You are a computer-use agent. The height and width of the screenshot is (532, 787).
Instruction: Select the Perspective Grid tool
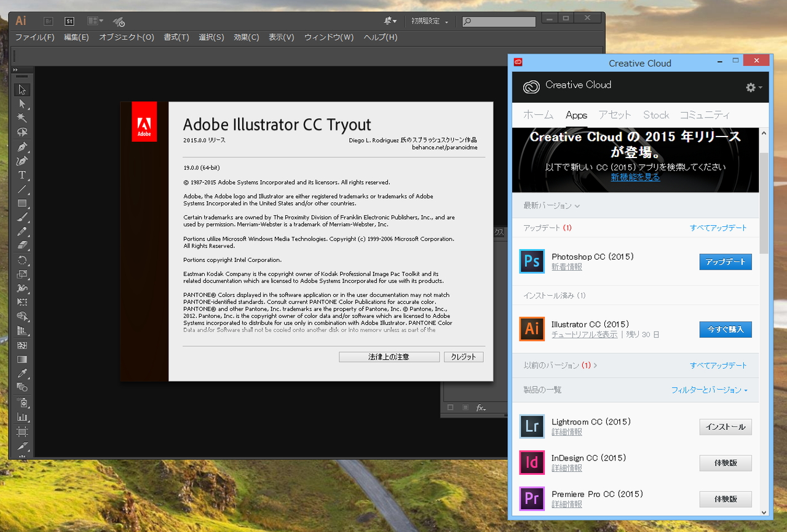click(22, 332)
